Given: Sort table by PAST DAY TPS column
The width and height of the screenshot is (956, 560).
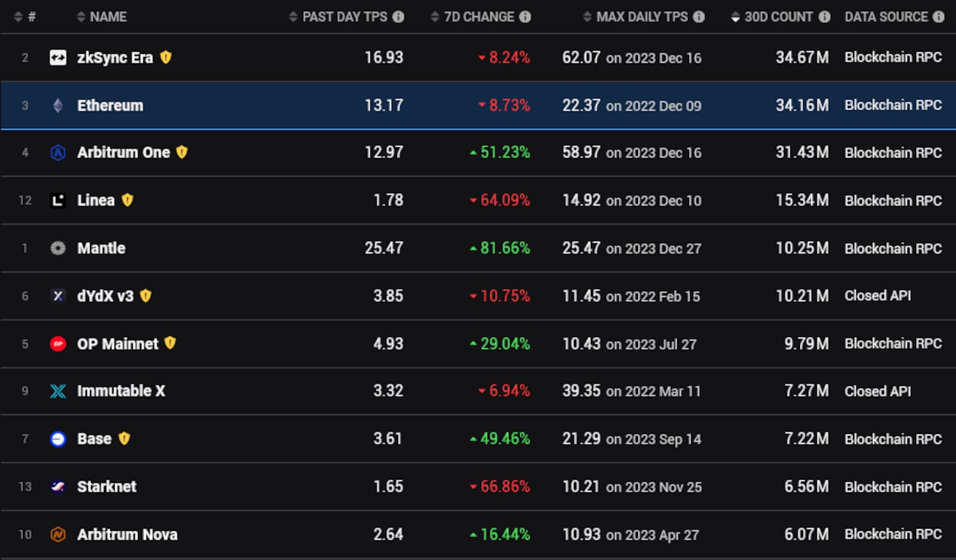Looking at the screenshot, I should point(339,17).
